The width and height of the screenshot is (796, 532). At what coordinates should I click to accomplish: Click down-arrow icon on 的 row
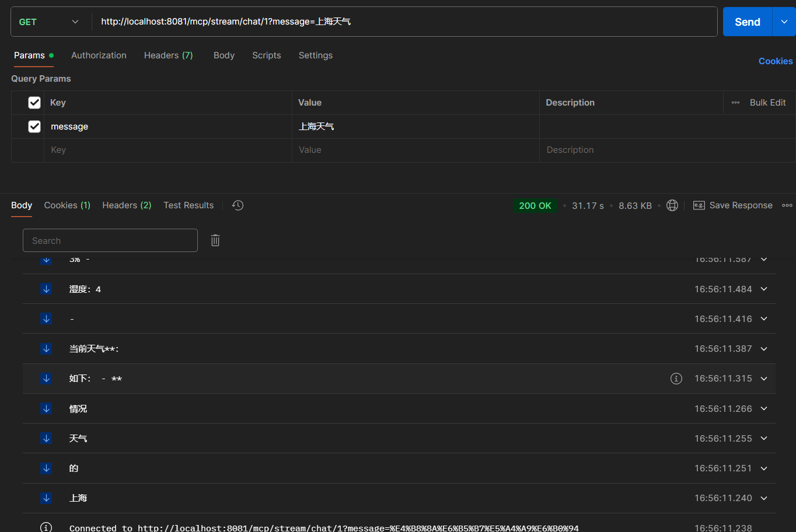[x=47, y=468]
